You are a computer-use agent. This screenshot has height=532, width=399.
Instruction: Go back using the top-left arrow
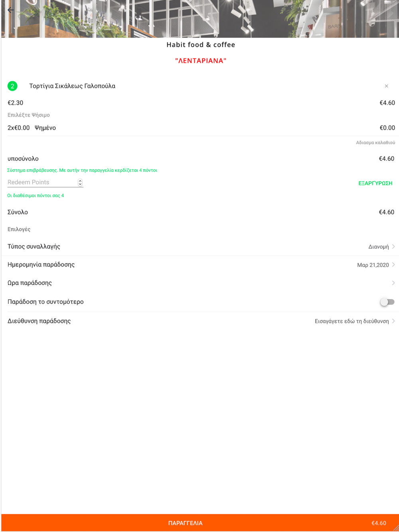tap(10, 10)
